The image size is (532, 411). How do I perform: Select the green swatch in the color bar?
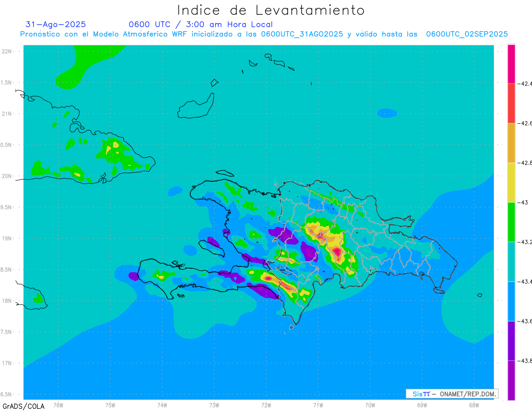coord(511,222)
